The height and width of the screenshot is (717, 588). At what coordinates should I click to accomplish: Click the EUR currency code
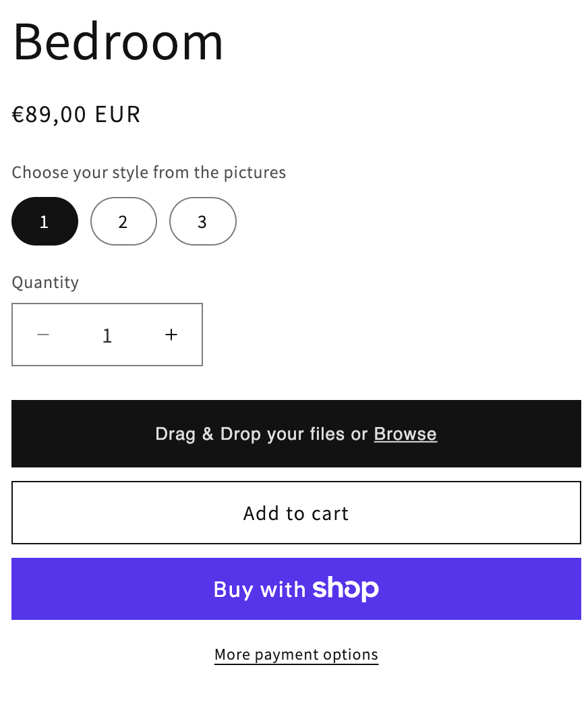pos(117,115)
